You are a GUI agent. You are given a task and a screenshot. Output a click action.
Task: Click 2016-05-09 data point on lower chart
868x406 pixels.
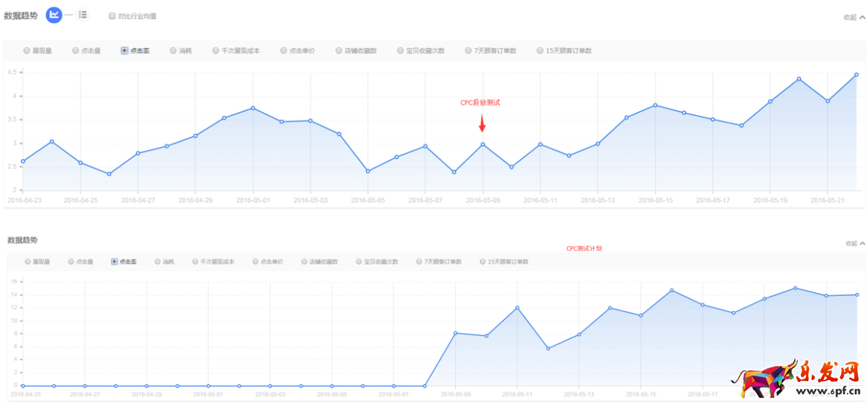455,333
